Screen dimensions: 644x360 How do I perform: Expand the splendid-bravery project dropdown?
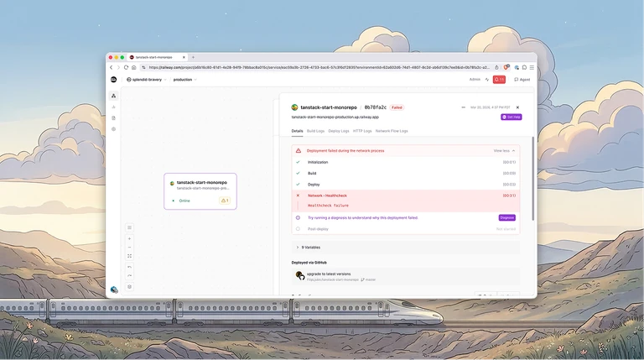pyautogui.click(x=147, y=80)
